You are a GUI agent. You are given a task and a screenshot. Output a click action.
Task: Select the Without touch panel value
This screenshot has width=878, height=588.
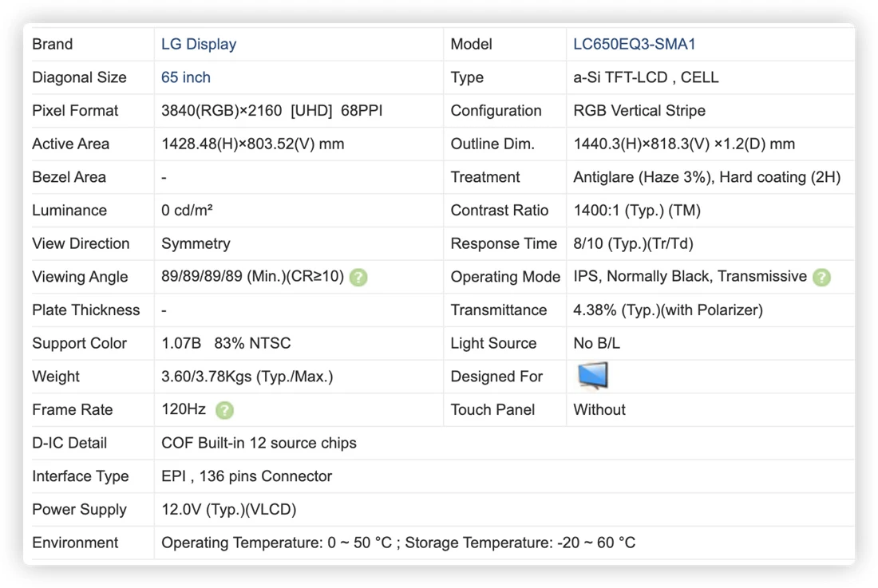pos(599,409)
